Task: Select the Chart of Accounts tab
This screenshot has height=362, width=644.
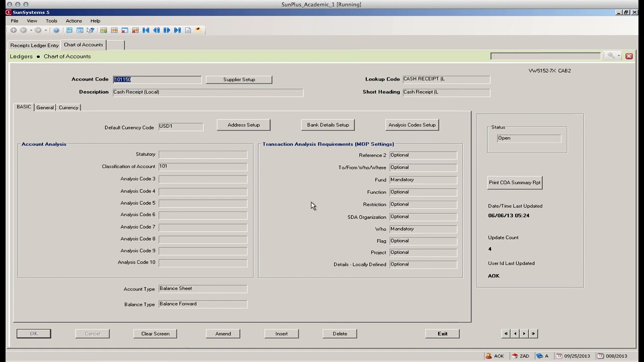Action: [x=84, y=45]
